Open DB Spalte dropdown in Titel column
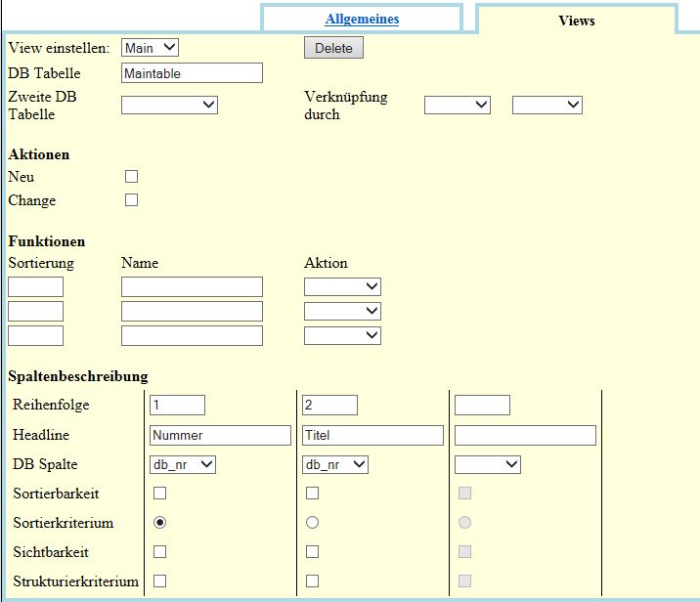This screenshot has width=700, height=602. coord(335,464)
